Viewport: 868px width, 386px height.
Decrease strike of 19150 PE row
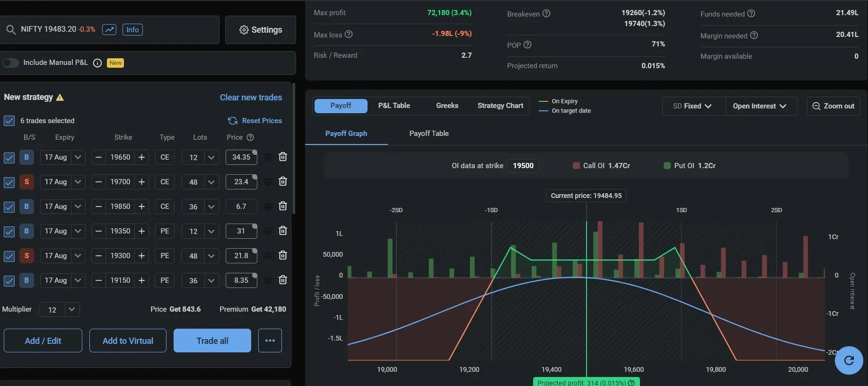(98, 280)
